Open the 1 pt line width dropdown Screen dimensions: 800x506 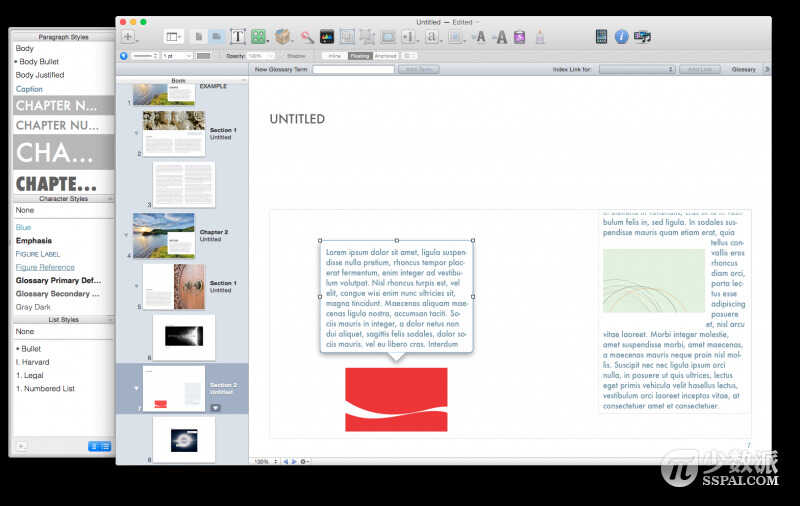click(x=177, y=56)
